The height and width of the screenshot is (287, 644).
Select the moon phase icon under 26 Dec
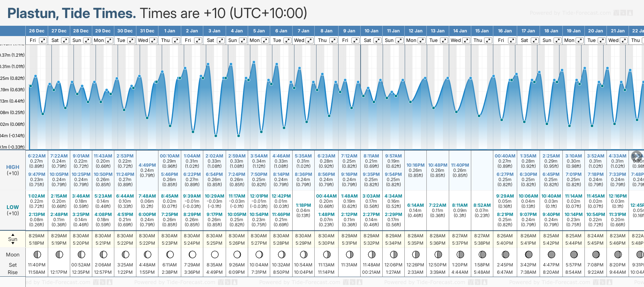coord(37,255)
